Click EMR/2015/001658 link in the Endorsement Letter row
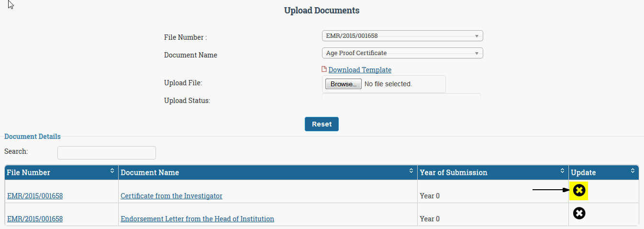This screenshot has width=644, height=229. [x=35, y=219]
